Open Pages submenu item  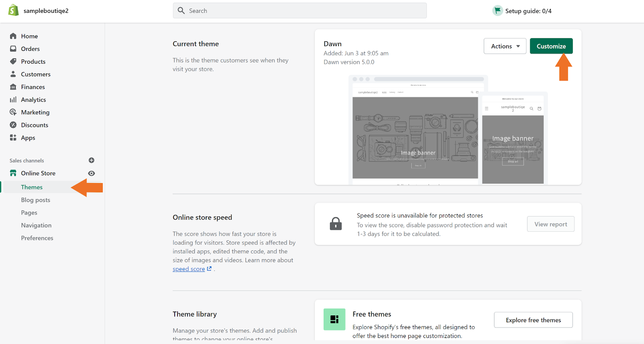click(x=29, y=212)
